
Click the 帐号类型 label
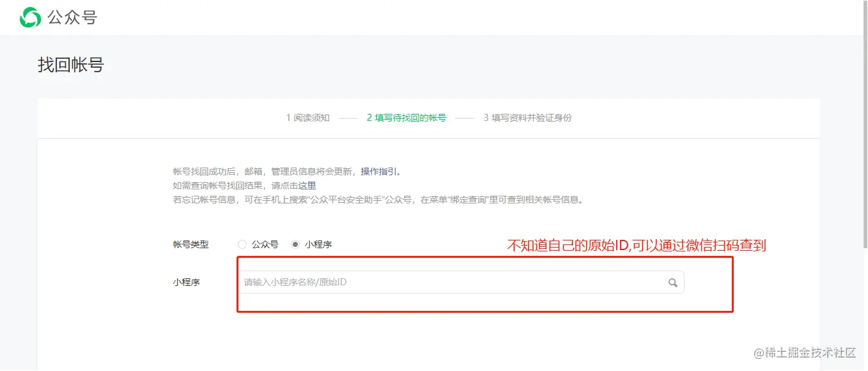click(190, 244)
